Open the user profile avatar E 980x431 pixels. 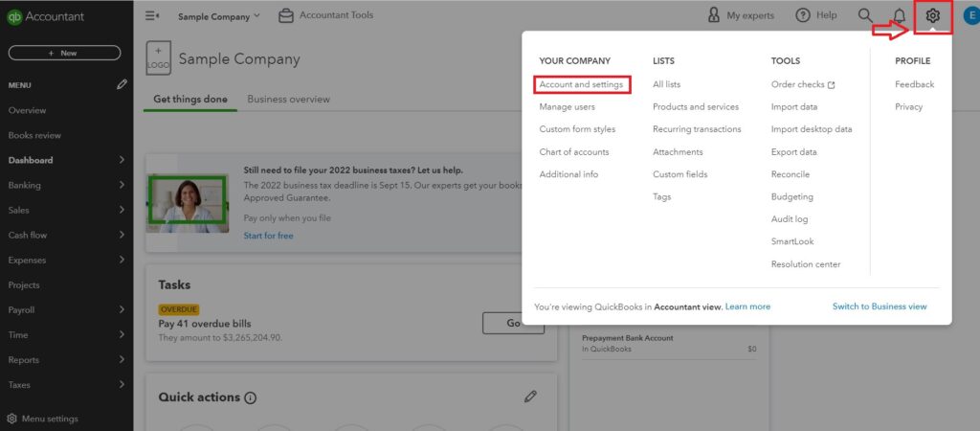(x=971, y=16)
